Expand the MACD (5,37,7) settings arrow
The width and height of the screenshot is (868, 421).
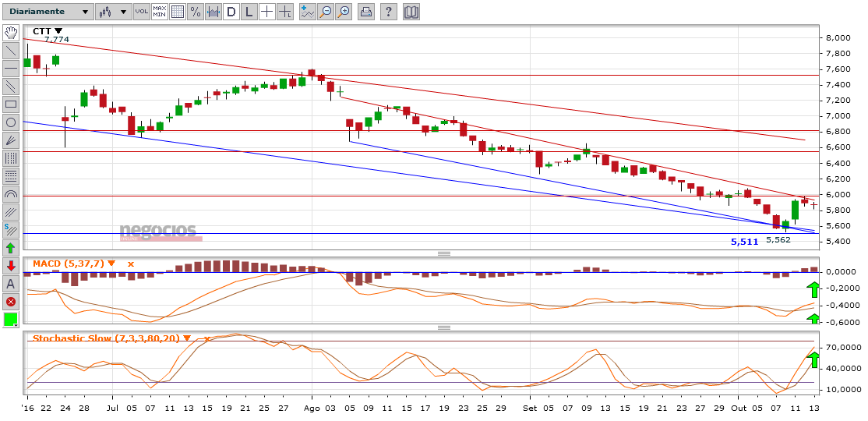pos(111,264)
